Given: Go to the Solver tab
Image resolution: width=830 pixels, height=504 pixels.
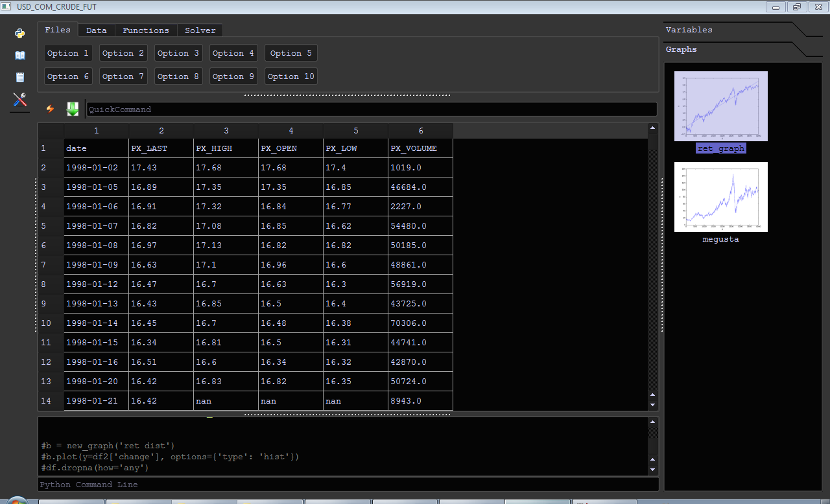Looking at the screenshot, I should tap(200, 30).
